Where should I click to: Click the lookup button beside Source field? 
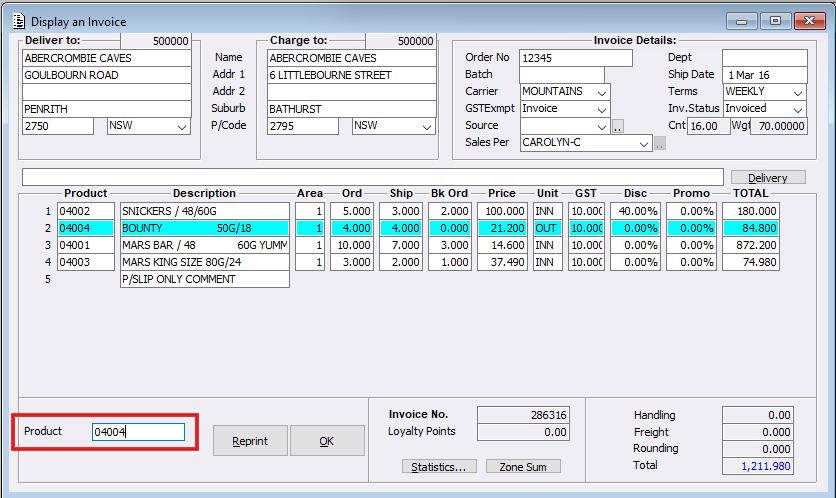[617, 127]
